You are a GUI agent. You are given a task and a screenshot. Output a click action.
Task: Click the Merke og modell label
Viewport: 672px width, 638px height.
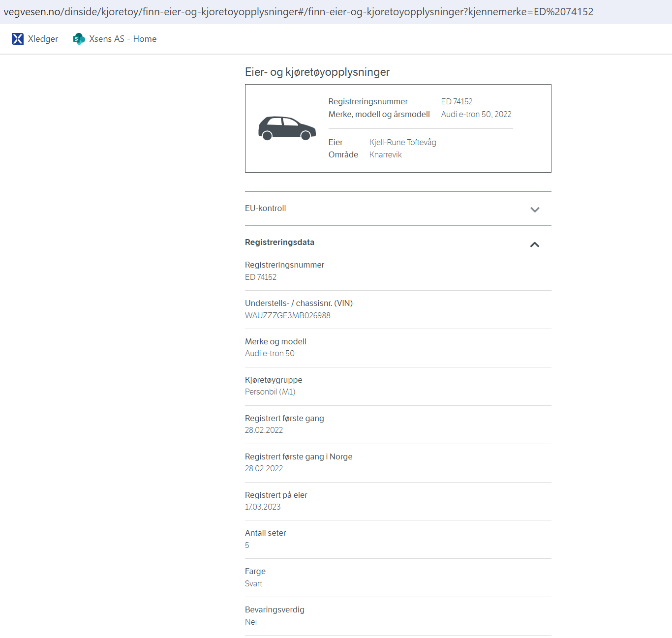tap(275, 342)
